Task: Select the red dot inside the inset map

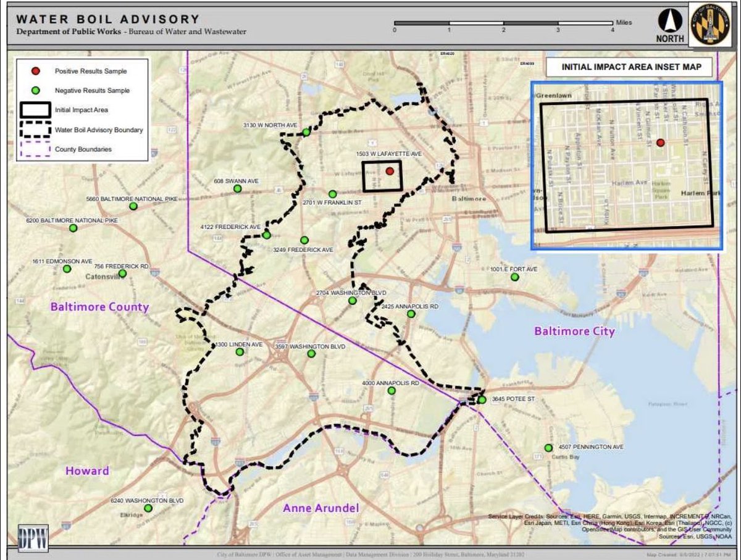Action: coord(661,143)
